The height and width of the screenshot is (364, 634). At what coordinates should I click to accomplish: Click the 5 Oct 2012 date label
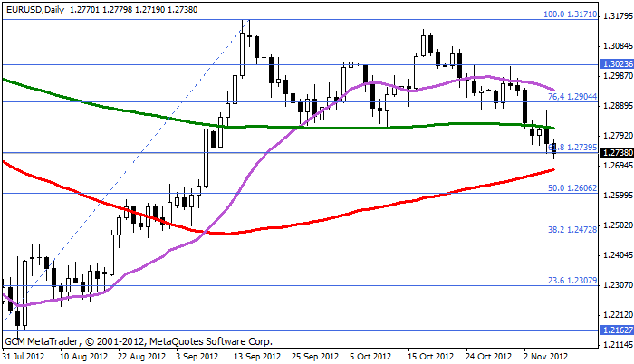click(x=370, y=357)
